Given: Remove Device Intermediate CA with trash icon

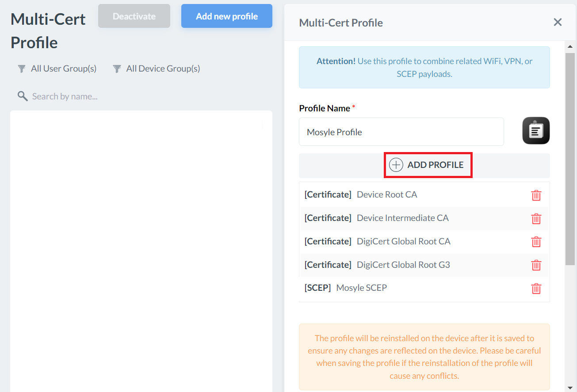Looking at the screenshot, I should click(536, 219).
